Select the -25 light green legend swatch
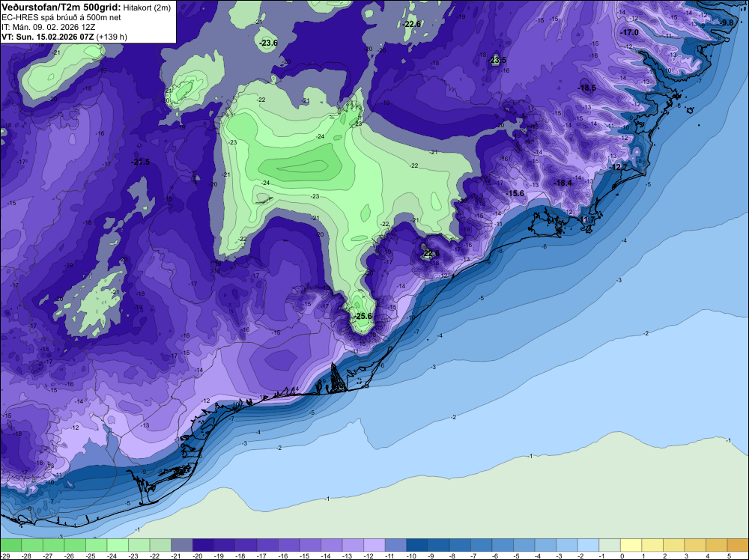The width and height of the screenshot is (749, 560). [96, 545]
